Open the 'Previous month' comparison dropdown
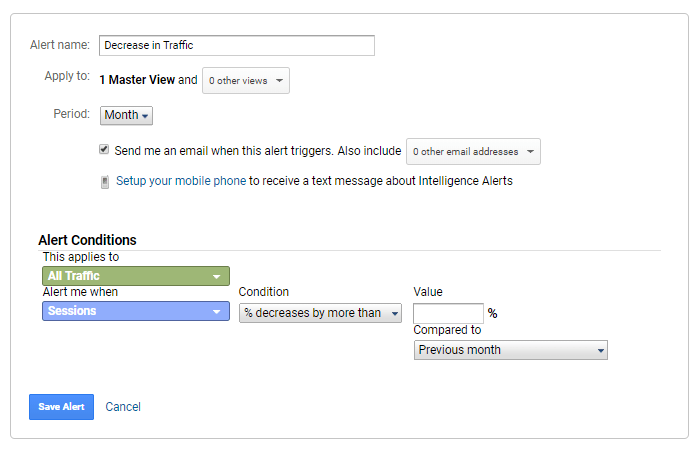Image resolution: width=698 pixels, height=449 pixels. coord(510,350)
